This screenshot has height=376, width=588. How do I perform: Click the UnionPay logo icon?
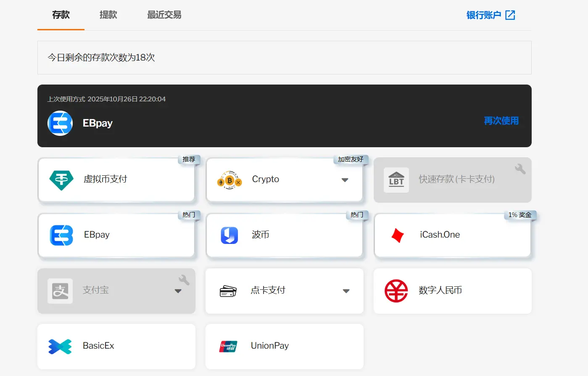[228, 346]
